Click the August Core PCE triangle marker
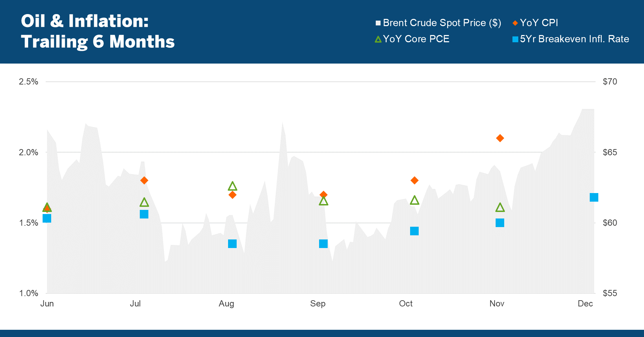 click(x=233, y=186)
